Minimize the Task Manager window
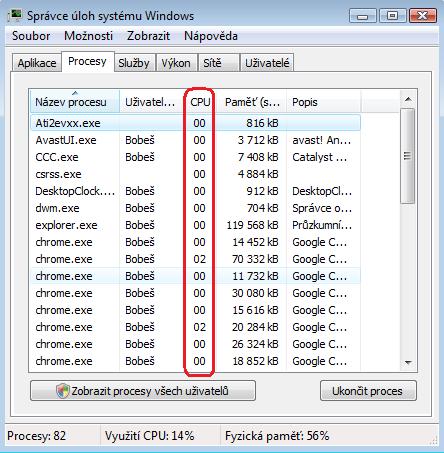Screen dimensions: 444x453 (x=363, y=16)
